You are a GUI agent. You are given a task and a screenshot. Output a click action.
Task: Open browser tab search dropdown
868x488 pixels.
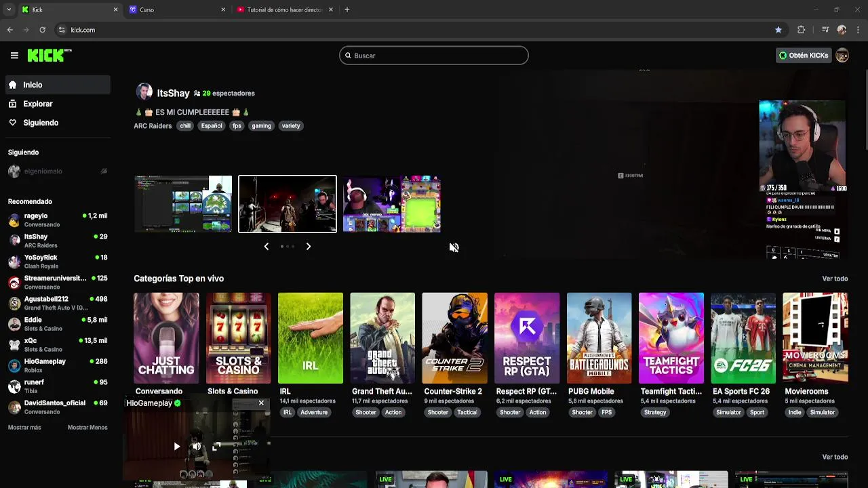coord(8,9)
